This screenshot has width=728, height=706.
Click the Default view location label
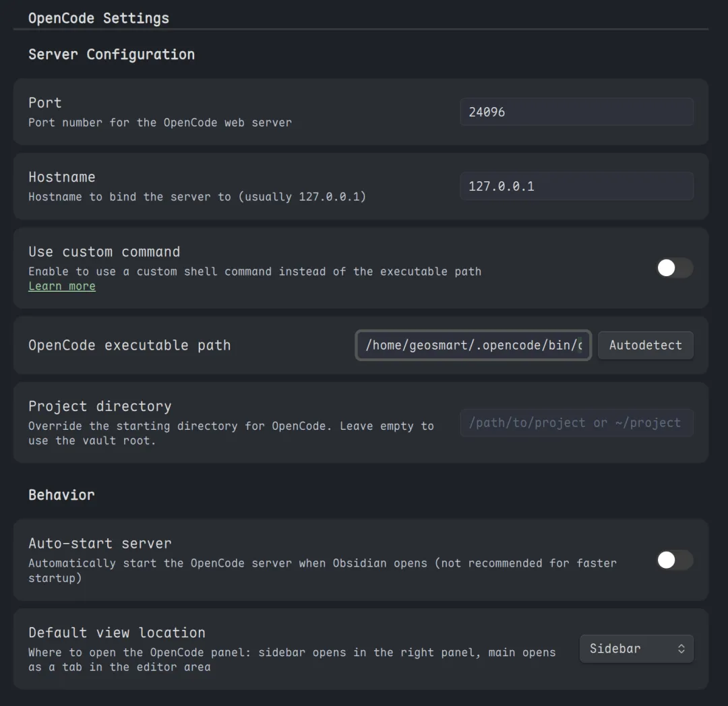[x=117, y=633]
